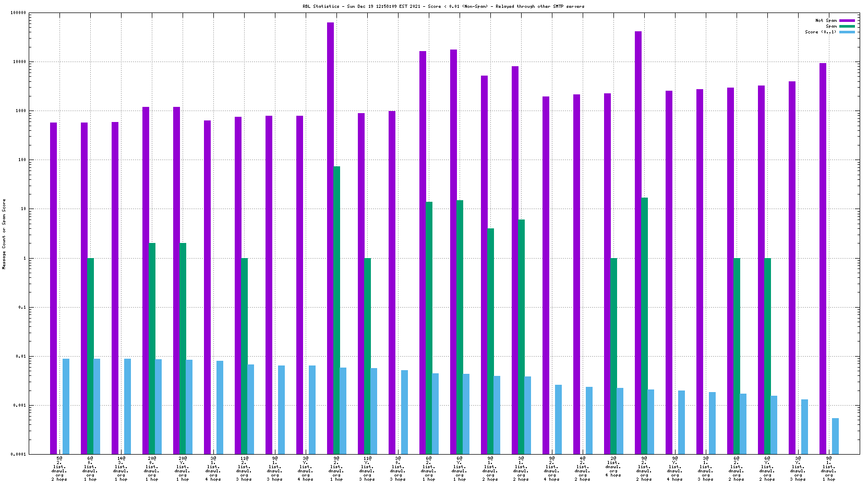Click the 0.0001 tick on the y-axis

[x=19, y=454]
